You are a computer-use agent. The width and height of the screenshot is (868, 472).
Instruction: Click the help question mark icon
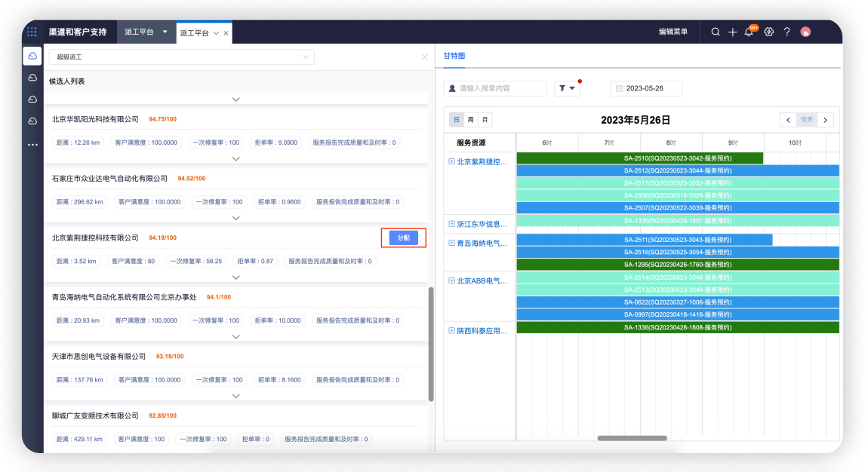pos(786,32)
